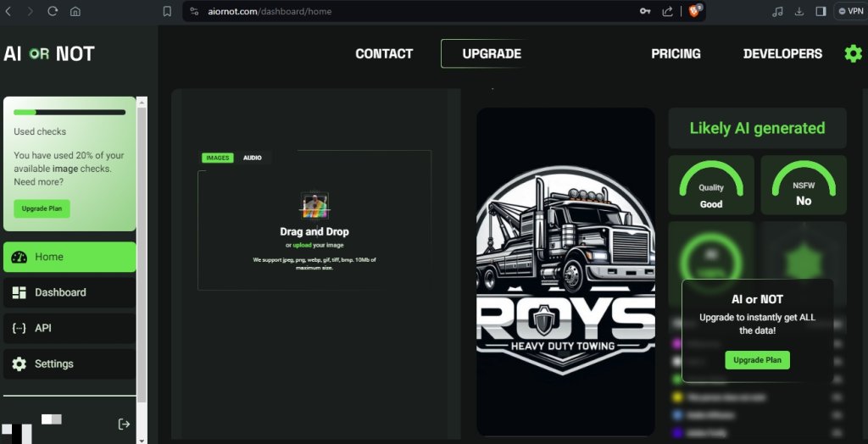Click the Roys Heavy Duty Towing image

click(565, 272)
